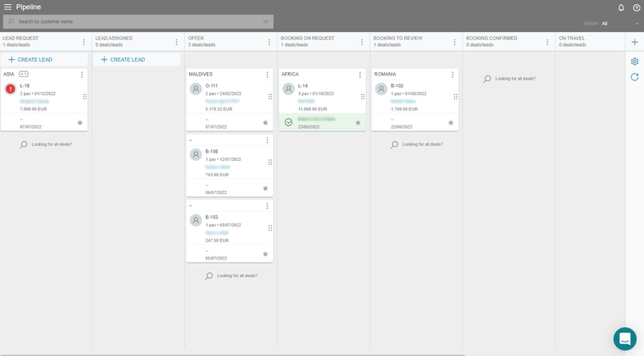This screenshot has height=356, width=644.
Task: Open options menu of B-103 card
Action: pos(267,206)
